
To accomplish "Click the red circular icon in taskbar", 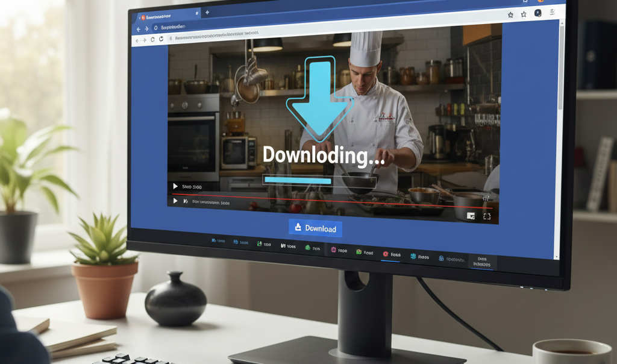I will [x=386, y=254].
